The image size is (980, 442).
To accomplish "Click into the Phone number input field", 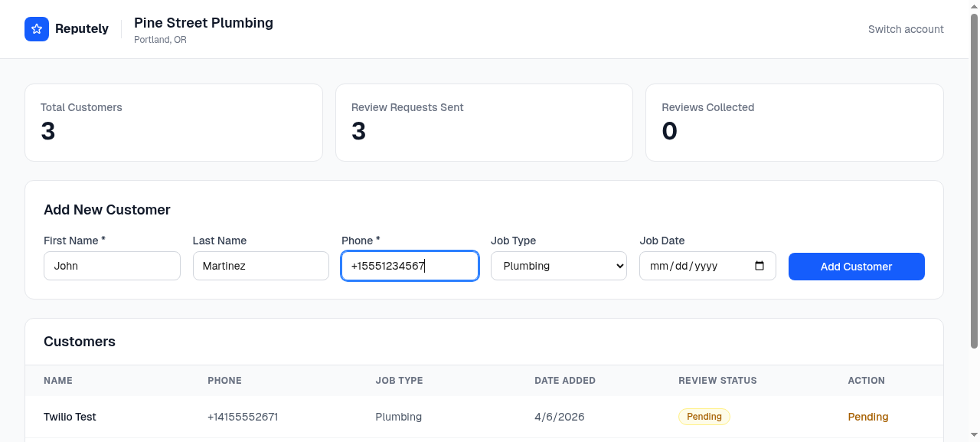I will (x=410, y=266).
